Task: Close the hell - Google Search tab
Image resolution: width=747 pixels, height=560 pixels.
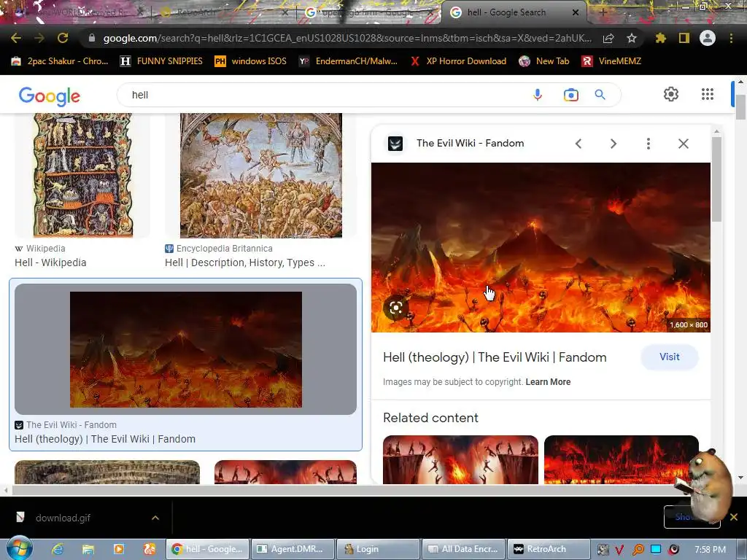Action: click(x=576, y=12)
